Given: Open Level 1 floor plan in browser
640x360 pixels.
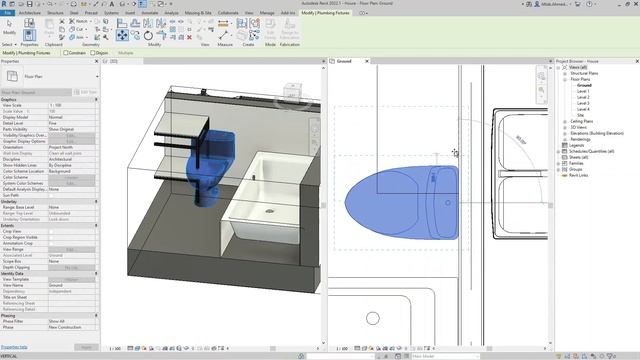Looking at the screenshot, I should point(582,91).
